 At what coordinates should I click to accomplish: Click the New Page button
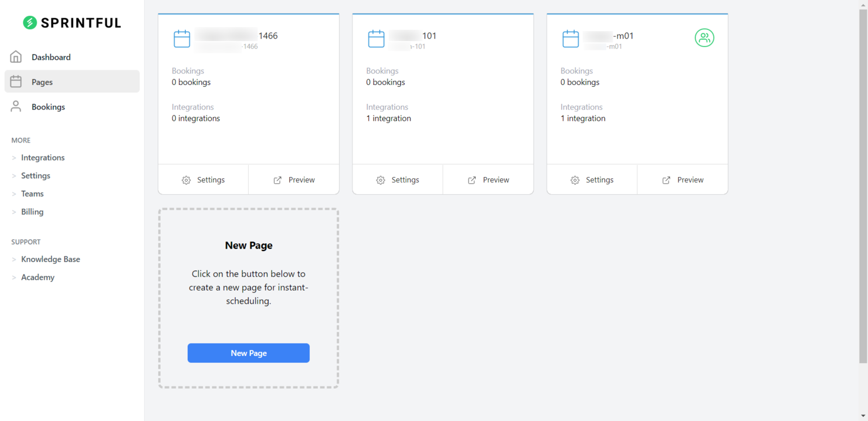(x=248, y=352)
